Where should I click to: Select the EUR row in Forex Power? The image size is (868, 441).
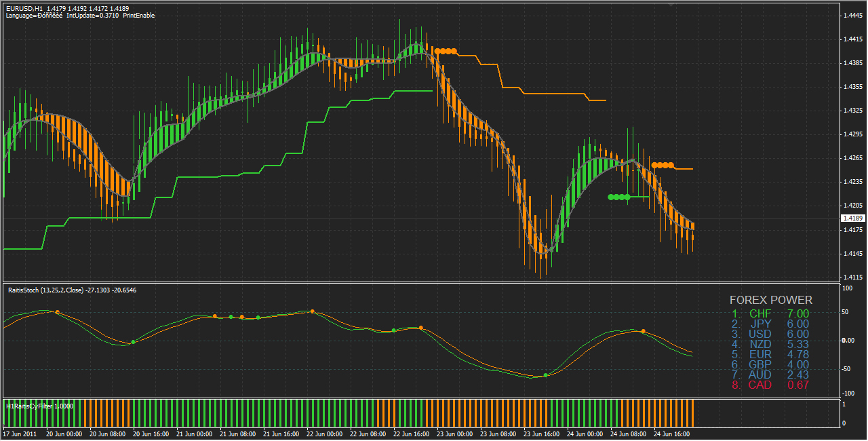770,354
